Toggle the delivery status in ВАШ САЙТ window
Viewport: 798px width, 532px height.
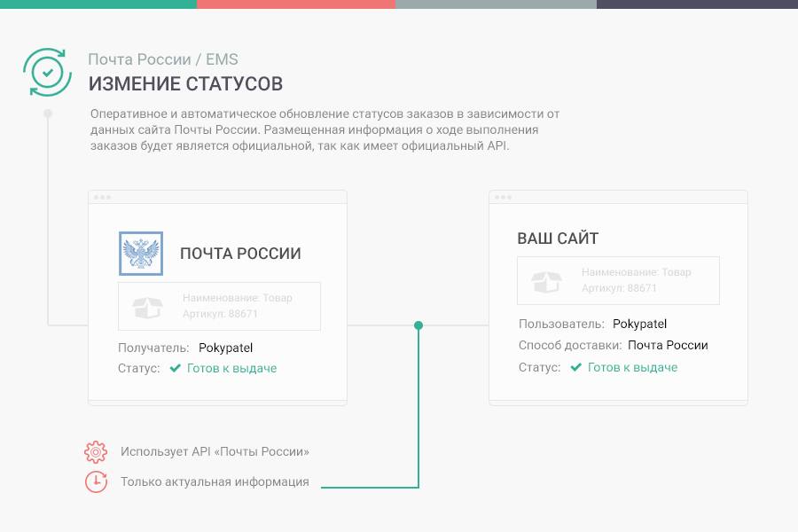pos(630,366)
